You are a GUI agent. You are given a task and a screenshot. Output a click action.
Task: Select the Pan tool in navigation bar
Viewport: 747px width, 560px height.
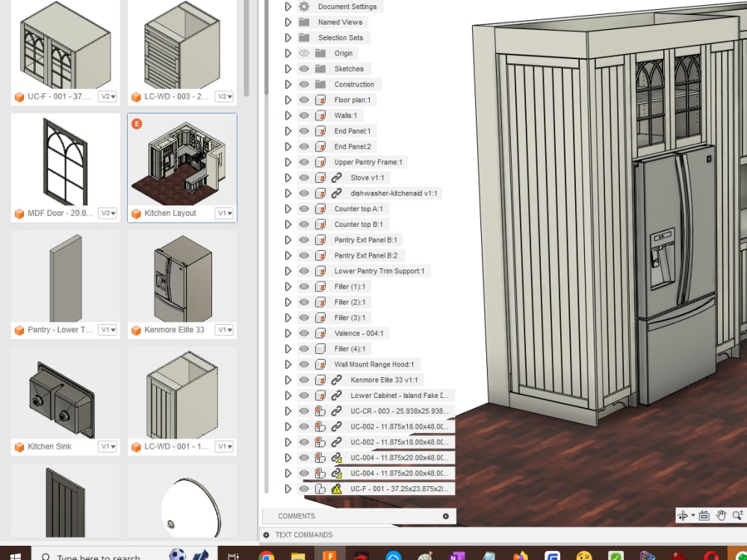click(721, 515)
